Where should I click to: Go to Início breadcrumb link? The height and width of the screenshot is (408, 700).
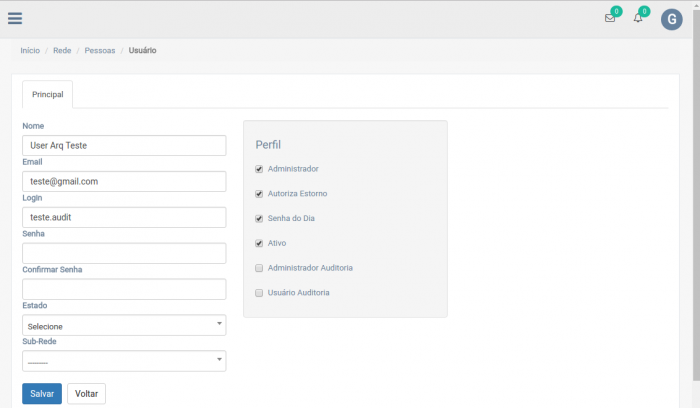30,50
